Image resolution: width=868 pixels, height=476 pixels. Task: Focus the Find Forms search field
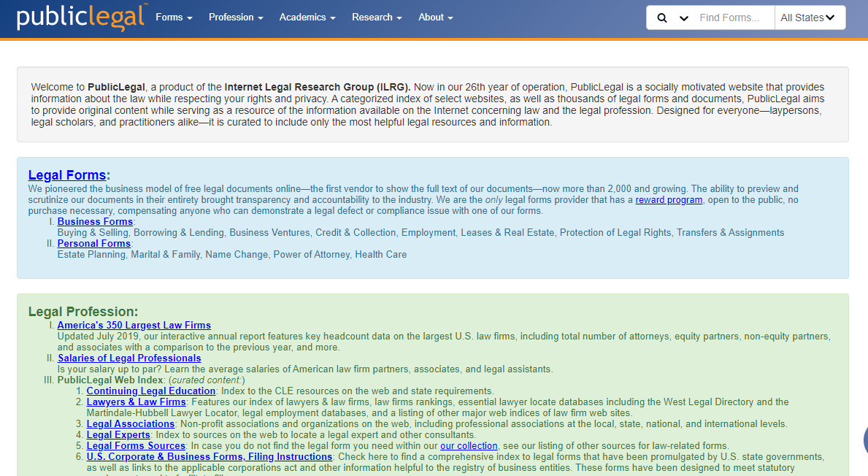click(x=734, y=18)
